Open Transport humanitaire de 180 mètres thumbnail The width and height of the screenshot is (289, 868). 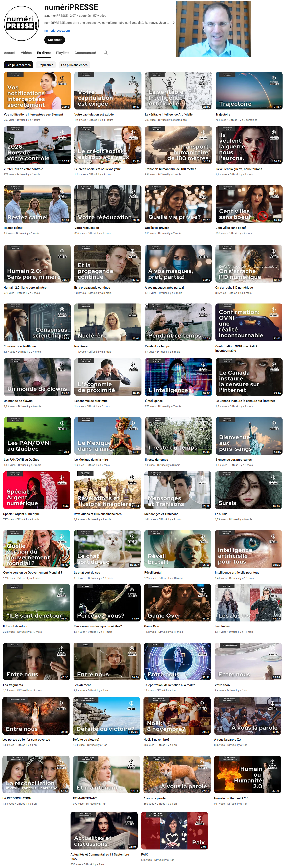click(178, 145)
